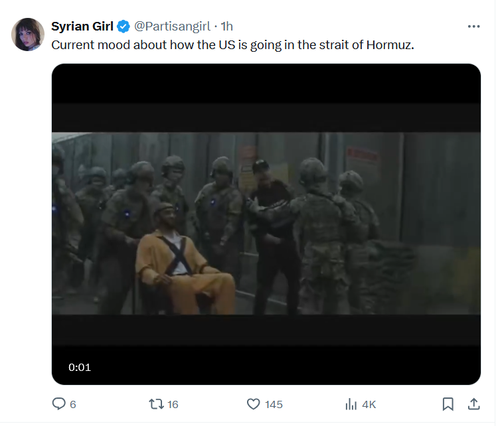
Task: Click the 4K views count
Action: point(369,404)
